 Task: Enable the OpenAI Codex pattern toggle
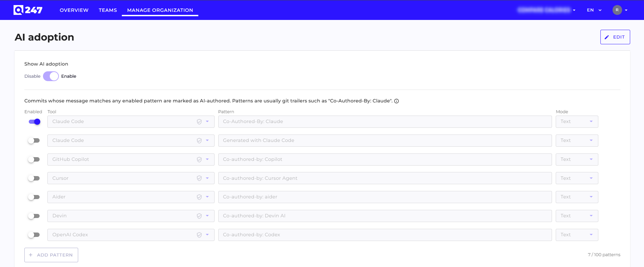[34, 235]
